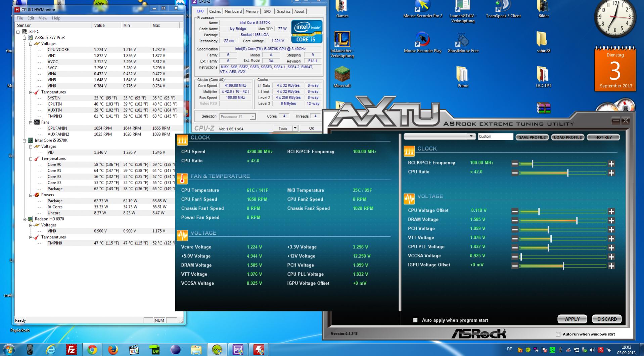Open the Bilder folder on desktop
Screen dimensions: 644x356
[x=543, y=9]
